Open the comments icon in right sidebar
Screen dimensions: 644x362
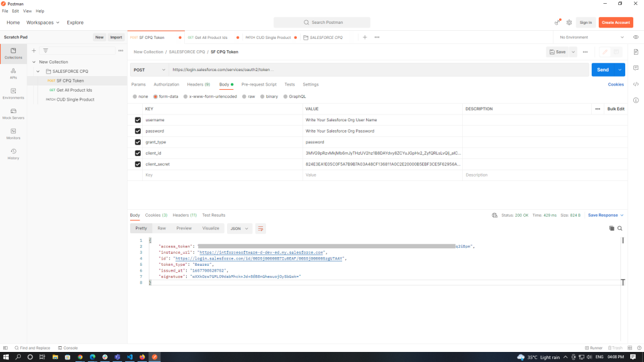[636, 68]
